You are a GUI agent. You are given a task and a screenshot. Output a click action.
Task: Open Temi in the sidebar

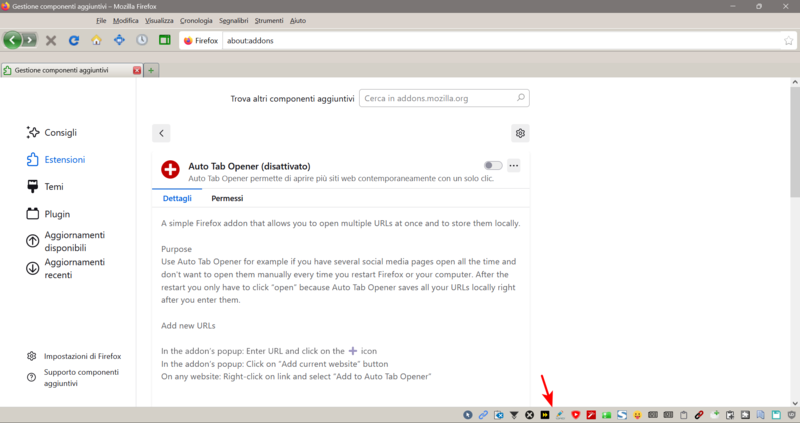click(x=45, y=186)
